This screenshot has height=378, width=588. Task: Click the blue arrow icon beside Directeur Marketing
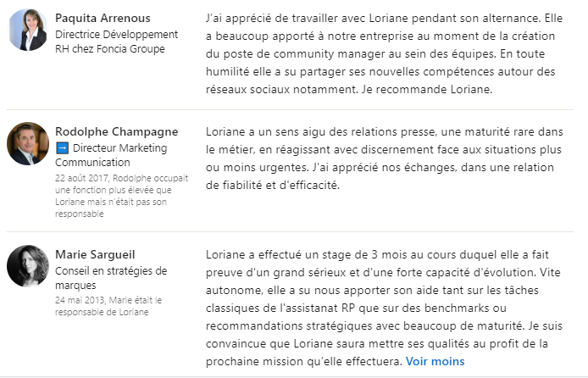[61, 148]
